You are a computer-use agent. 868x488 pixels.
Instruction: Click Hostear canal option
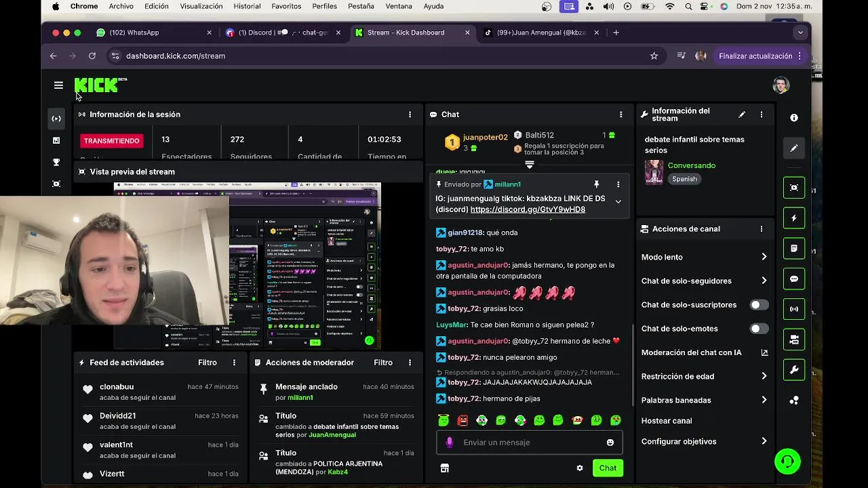(x=667, y=421)
